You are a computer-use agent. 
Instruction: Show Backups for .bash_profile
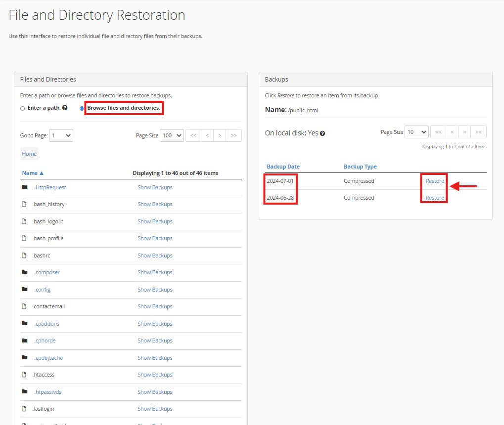[155, 238]
